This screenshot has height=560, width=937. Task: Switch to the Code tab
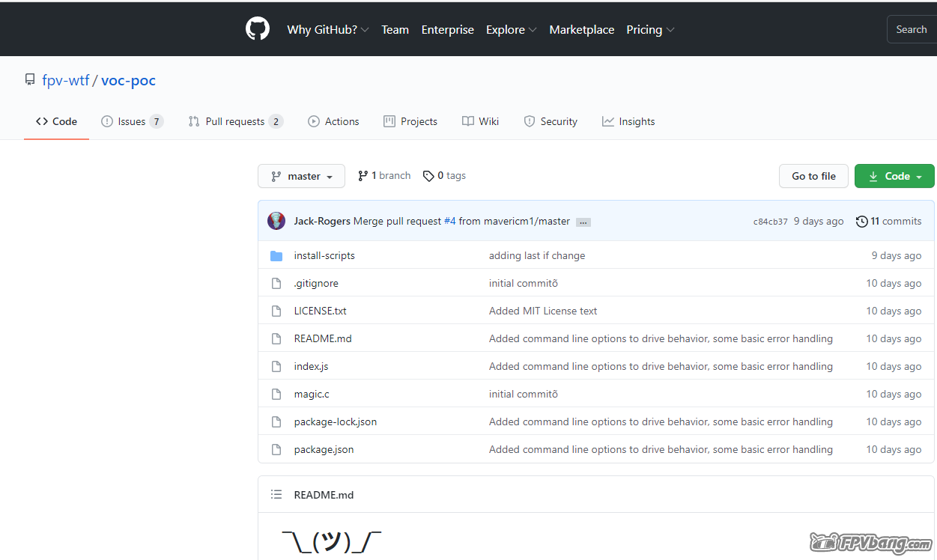(x=56, y=121)
